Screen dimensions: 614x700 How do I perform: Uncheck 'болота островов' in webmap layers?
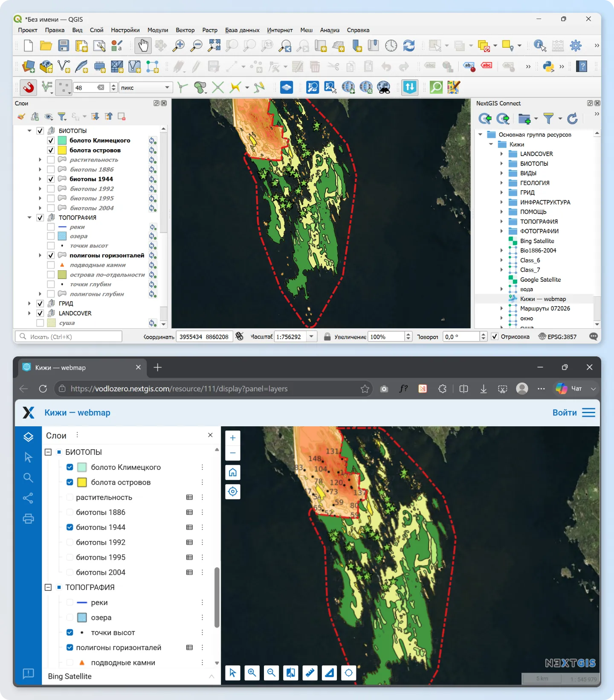[70, 482]
